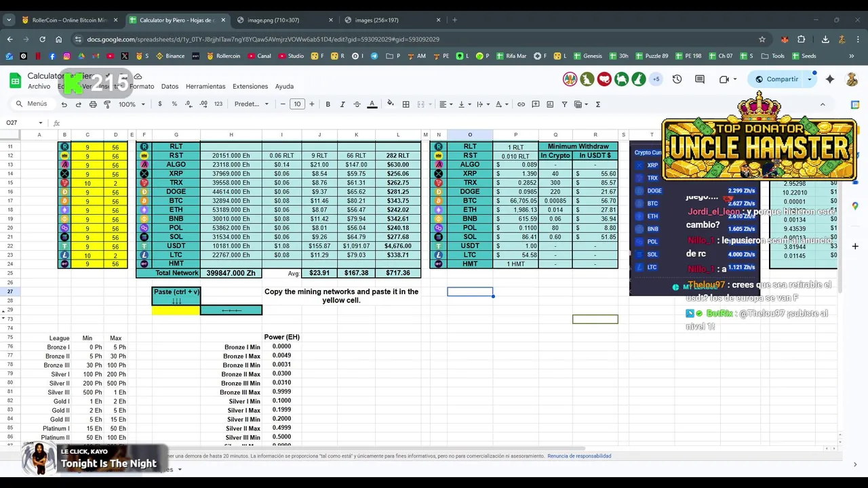Show all comments panel
This screenshot has height=488, width=868.
700,79
